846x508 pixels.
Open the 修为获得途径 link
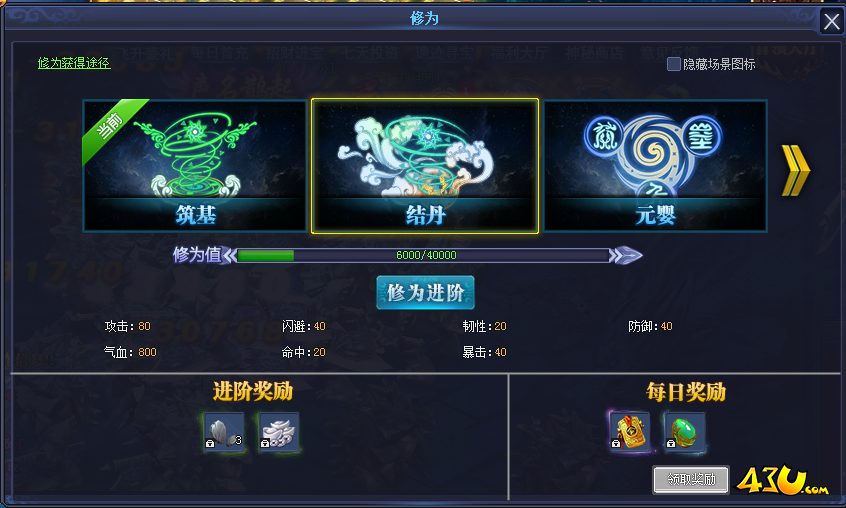click(74, 63)
